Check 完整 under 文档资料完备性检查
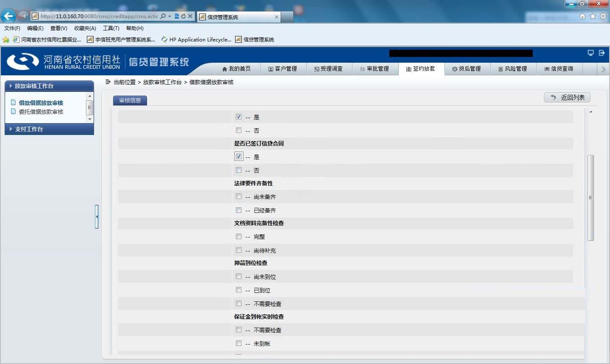This screenshot has width=610, height=364. [x=238, y=236]
